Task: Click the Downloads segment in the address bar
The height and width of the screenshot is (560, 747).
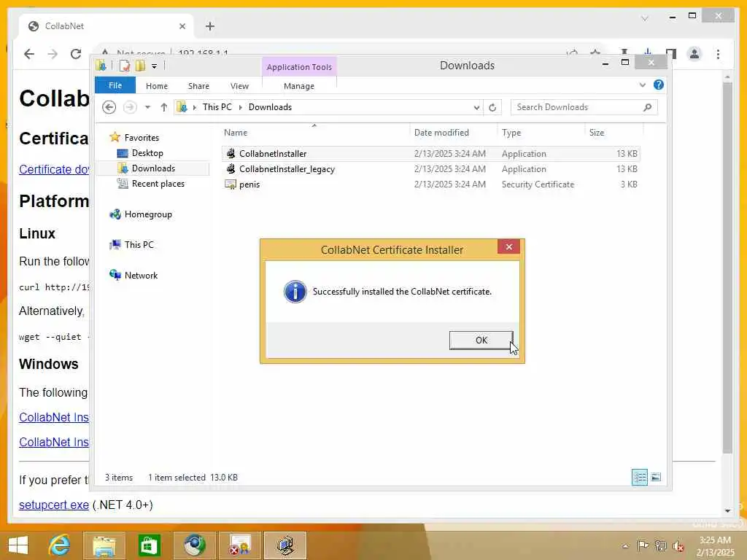Action: click(270, 107)
